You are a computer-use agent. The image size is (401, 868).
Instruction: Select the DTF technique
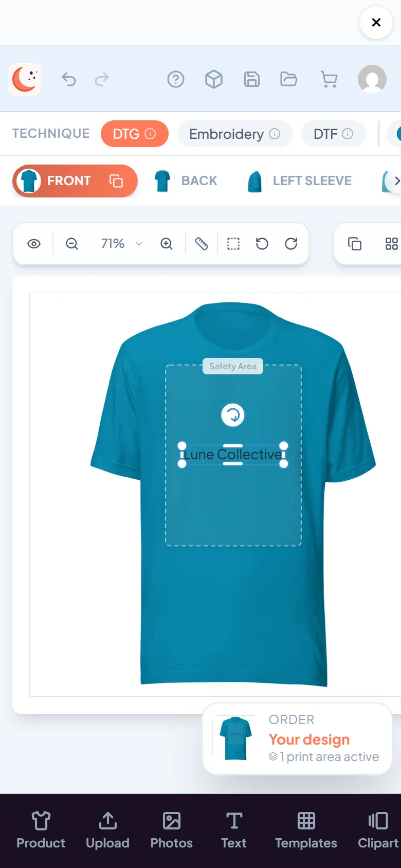334,134
